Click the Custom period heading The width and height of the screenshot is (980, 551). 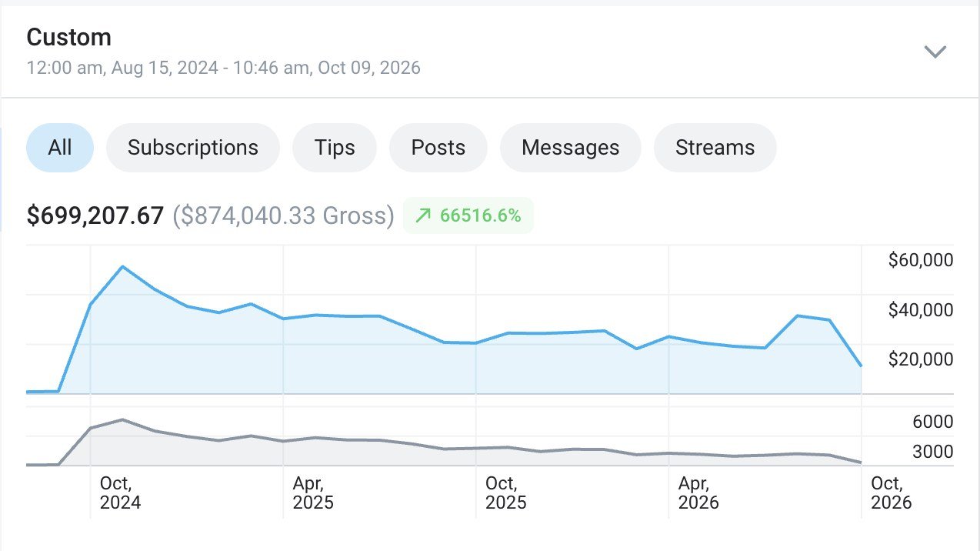(69, 37)
